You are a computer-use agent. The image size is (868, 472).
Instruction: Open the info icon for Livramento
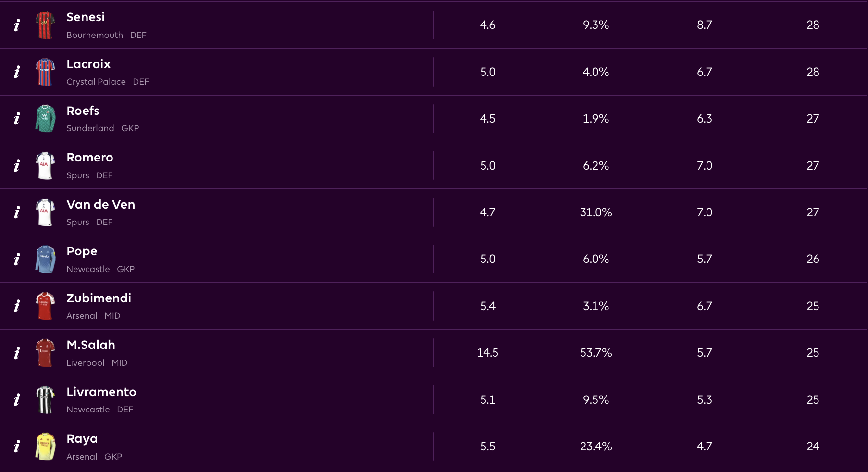17,400
